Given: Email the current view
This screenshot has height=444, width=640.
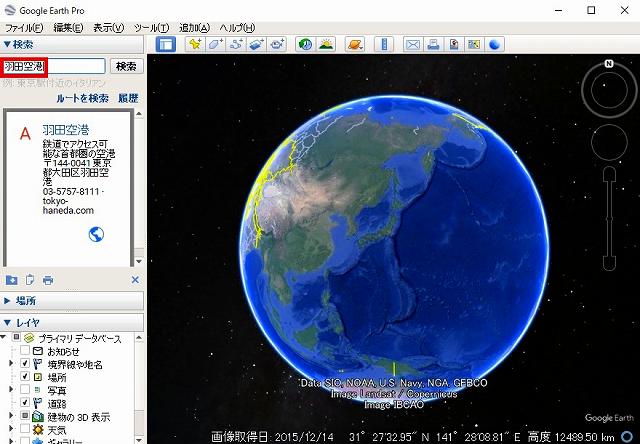Looking at the screenshot, I should click(x=413, y=44).
